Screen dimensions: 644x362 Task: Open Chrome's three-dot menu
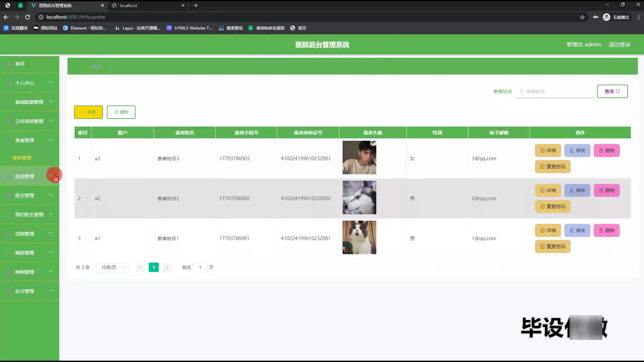click(x=639, y=17)
